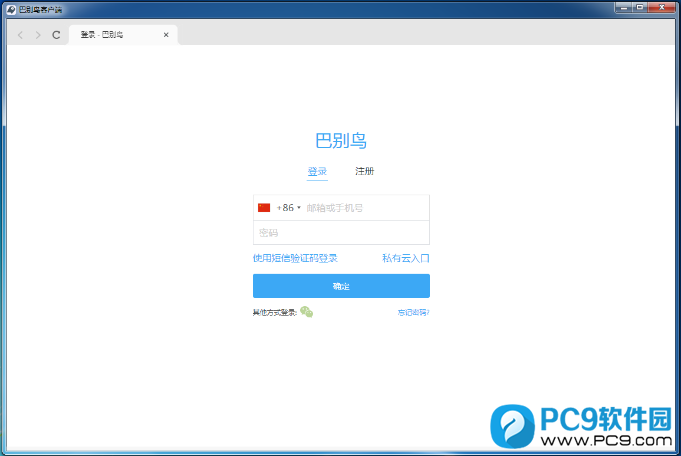Minimize the 巴别鸟客户端 window
Viewport: 681px width, 456px height.
(x=624, y=7)
